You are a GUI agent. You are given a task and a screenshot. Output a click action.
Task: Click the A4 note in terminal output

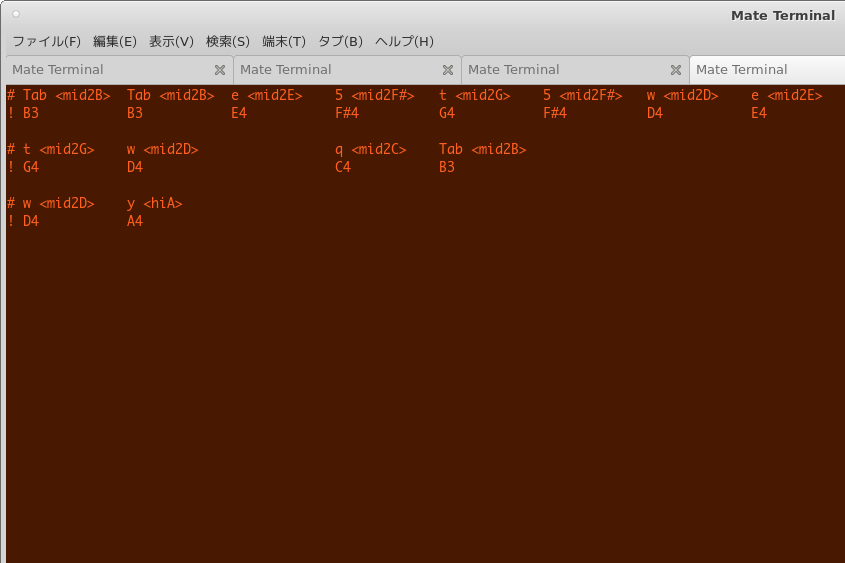[135, 221]
